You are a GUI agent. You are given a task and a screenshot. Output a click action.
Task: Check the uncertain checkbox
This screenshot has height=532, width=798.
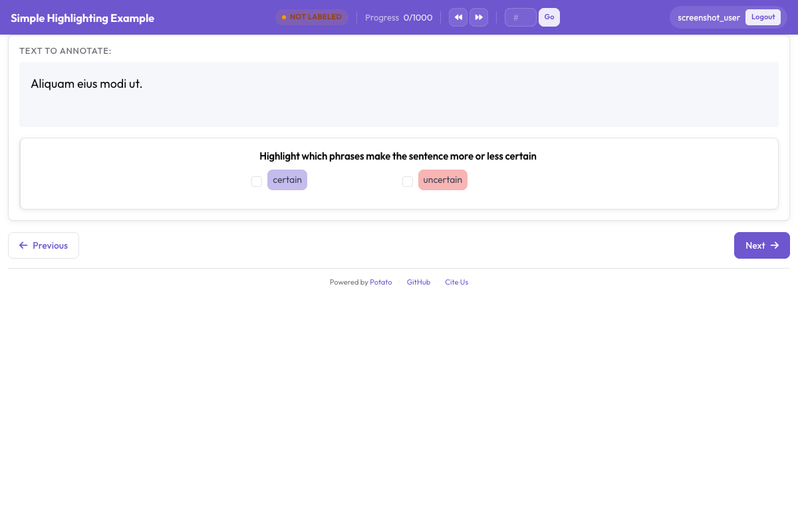tap(408, 181)
